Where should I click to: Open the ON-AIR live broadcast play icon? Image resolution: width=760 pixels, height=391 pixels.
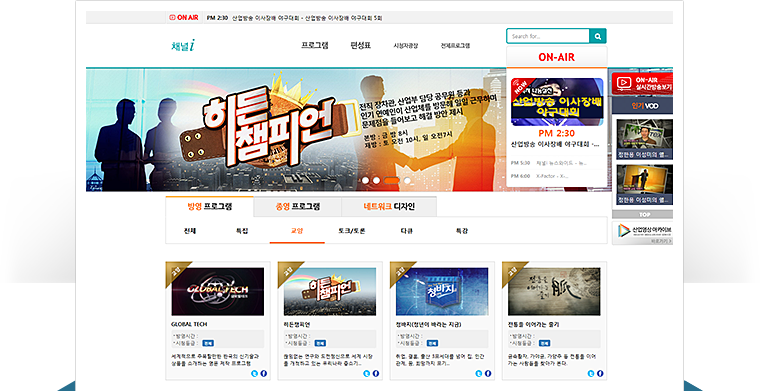[624, 83]
